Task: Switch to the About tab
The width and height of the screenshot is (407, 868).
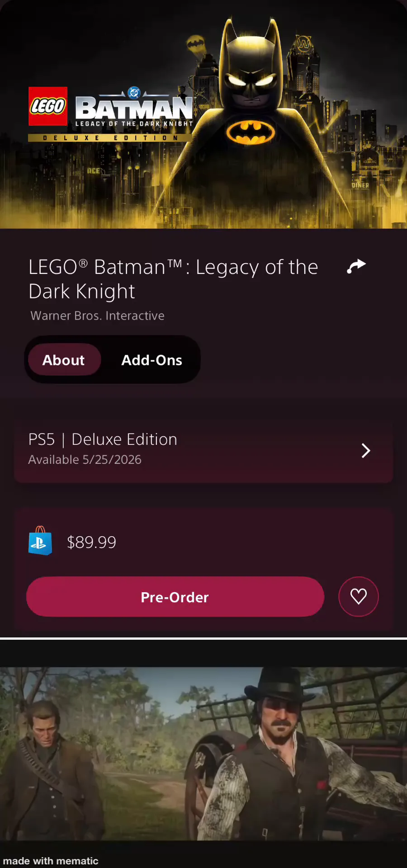Action: pos(64,360)
